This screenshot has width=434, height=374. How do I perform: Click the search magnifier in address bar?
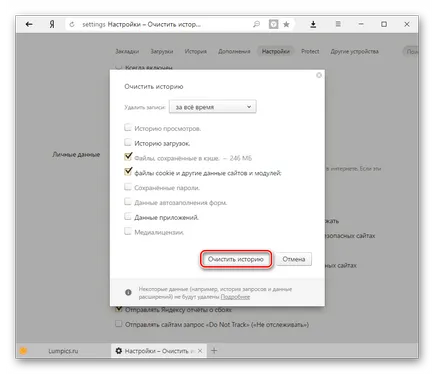(256, 24)
